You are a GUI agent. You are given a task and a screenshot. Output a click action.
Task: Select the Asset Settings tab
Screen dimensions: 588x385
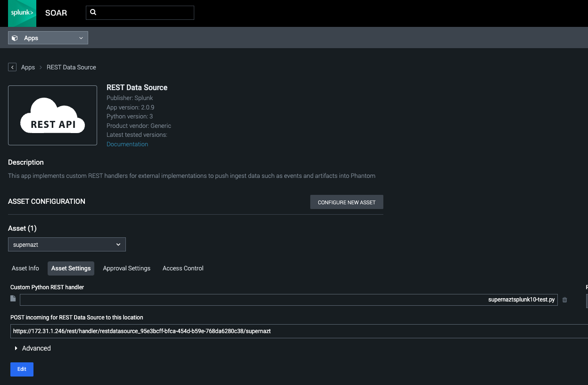71,268
